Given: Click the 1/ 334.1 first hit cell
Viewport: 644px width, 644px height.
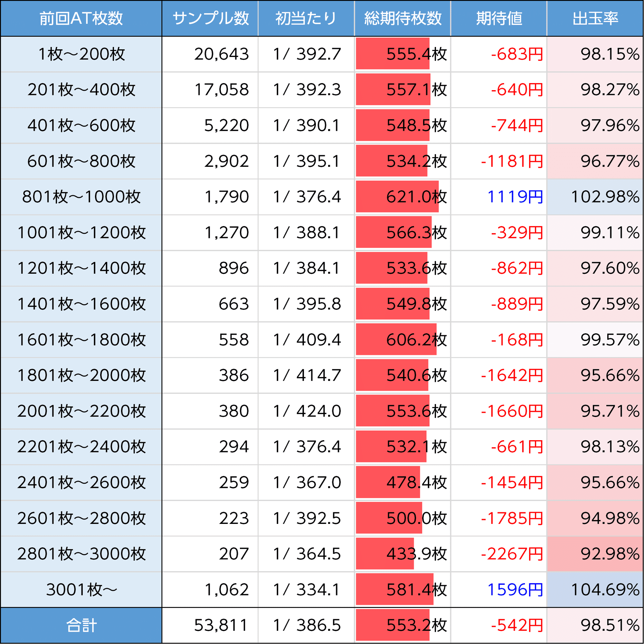Looking at the screenshot, I should 306,589.
